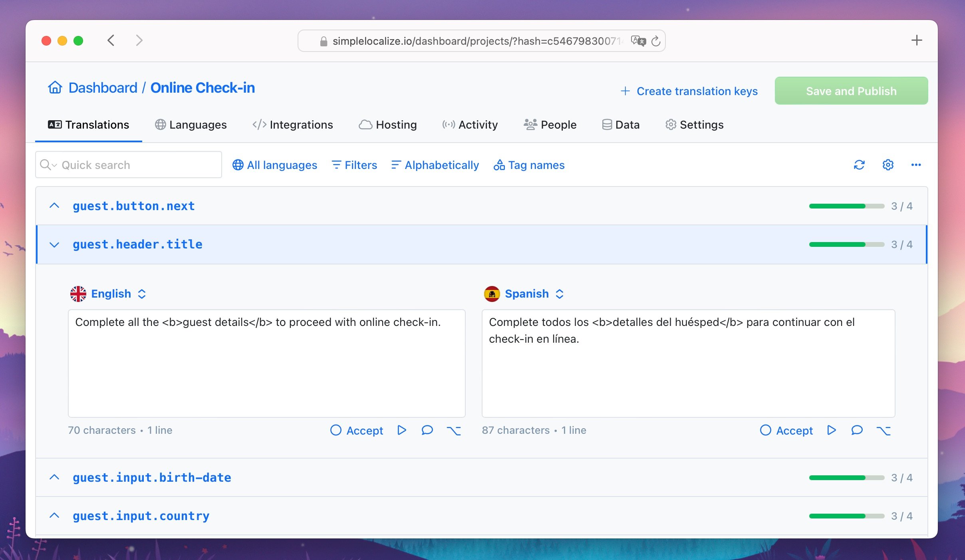The width and height of the screenshot is (965, 560).
Task: Open the Integrations tab
Action: pyautogui.click(x=292, y=125)
